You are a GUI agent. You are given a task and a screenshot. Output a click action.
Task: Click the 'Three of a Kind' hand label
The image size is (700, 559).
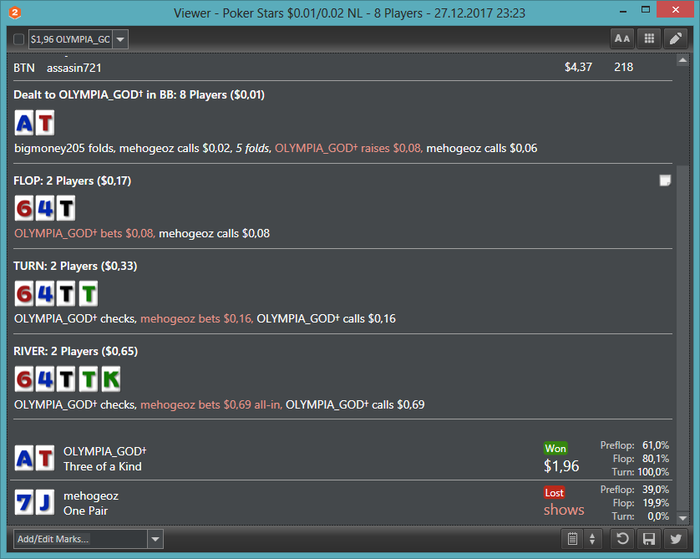coord(102,467)
